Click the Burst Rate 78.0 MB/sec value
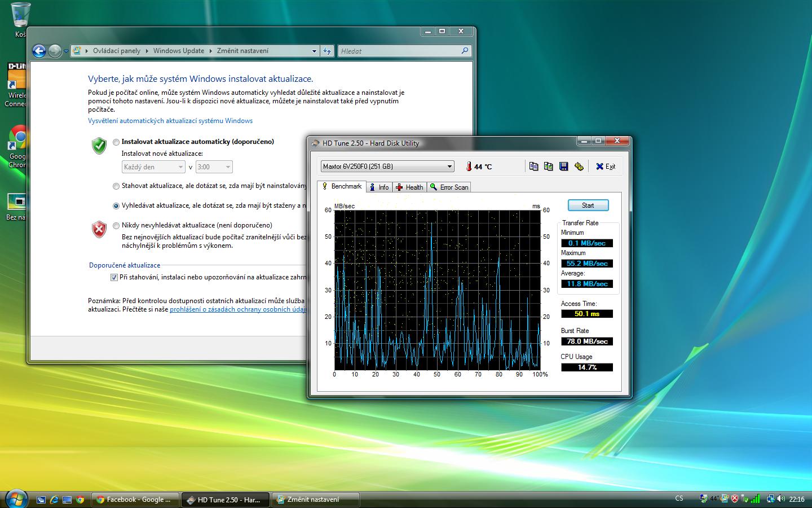The image size is (812, 508). point(587,341)
